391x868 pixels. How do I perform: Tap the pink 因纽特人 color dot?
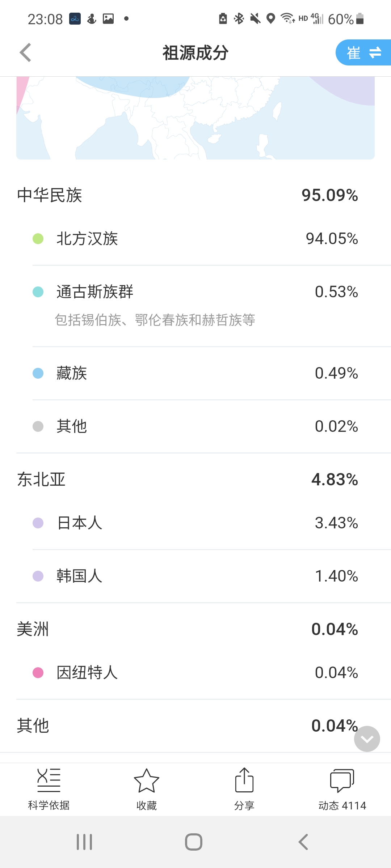click(x=38, y=673)
